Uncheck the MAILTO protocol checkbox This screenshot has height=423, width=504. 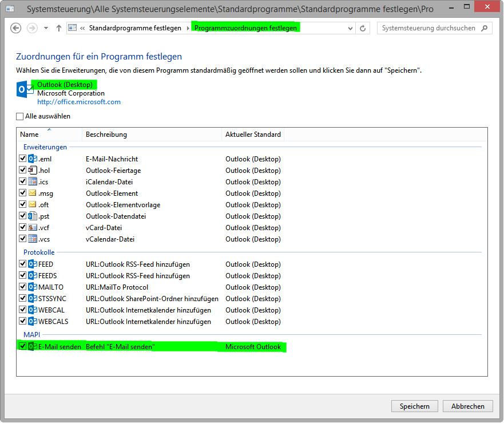pyautogui.click(x=22, y=287)
